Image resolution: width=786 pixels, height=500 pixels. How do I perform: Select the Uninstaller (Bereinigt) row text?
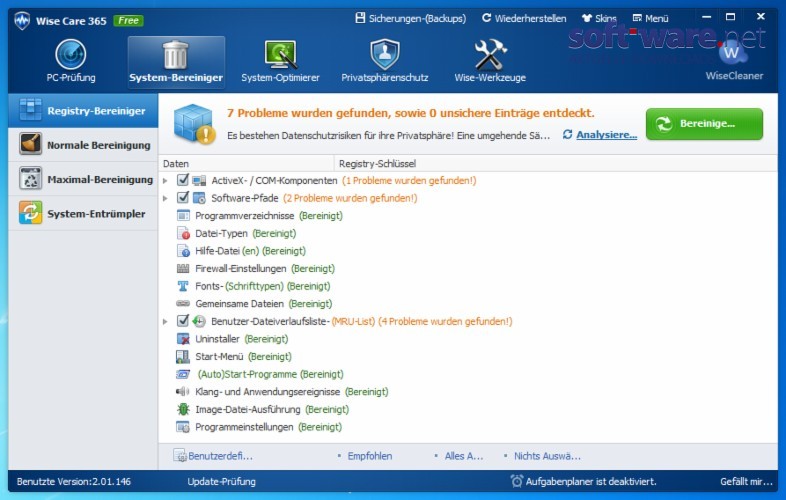point(242,339)
